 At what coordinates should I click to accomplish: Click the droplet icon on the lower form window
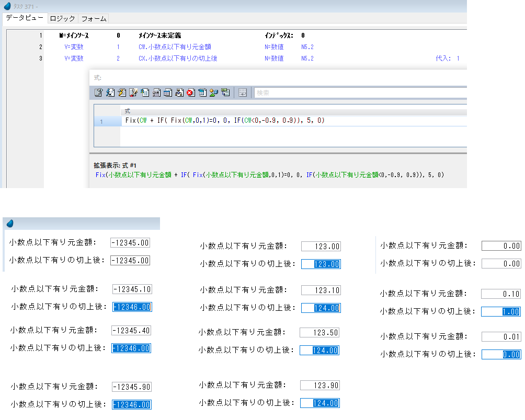pyautogui.click(x=9, y=224)
